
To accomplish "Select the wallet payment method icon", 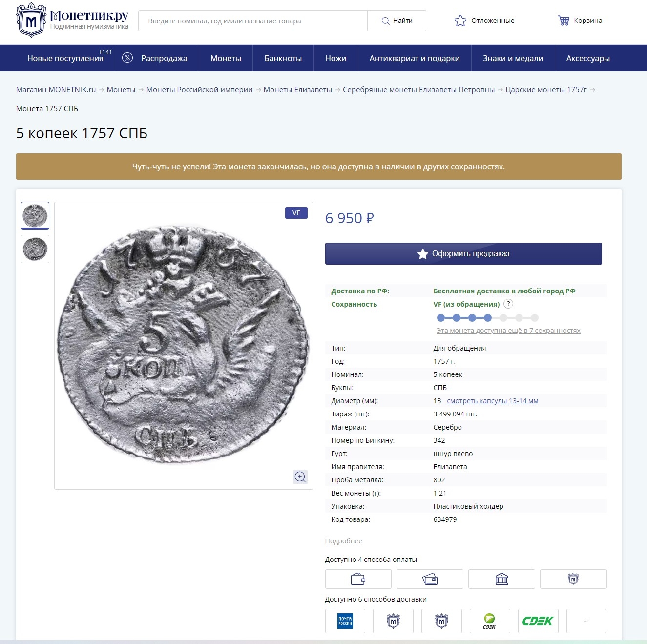I will pyautogui.click(x=358, y=579).
